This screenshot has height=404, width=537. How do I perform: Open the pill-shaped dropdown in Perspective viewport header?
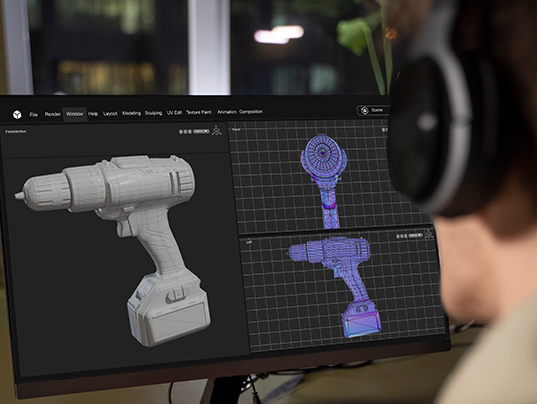point(201,131)
